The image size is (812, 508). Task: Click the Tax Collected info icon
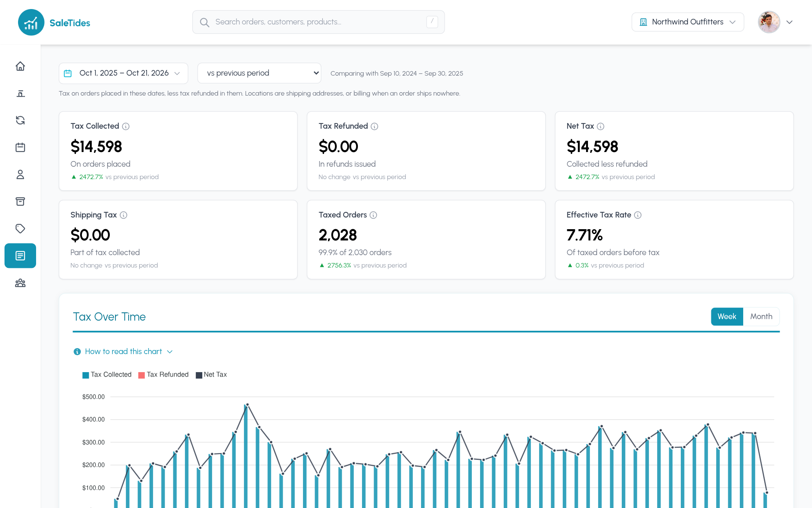[x=126, y=126]
